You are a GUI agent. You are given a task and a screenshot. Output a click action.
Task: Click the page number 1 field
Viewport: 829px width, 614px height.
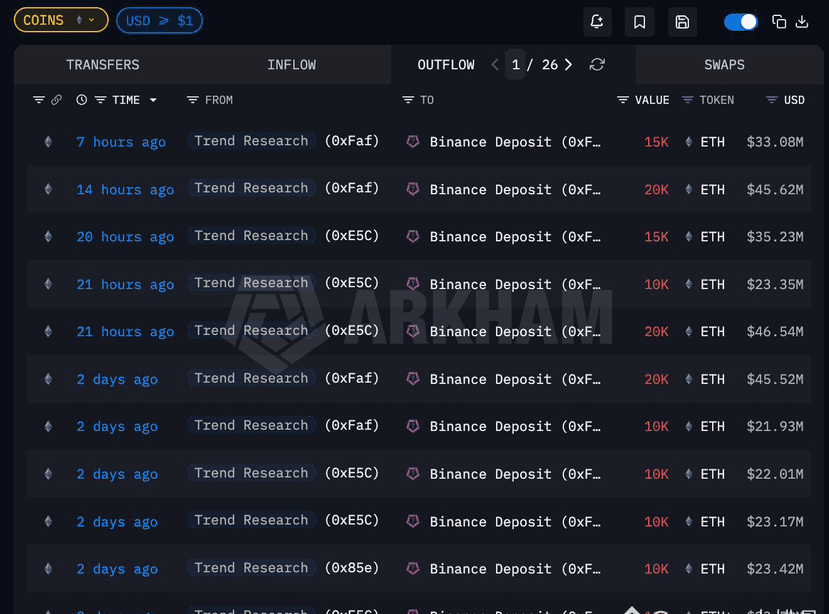515,65
